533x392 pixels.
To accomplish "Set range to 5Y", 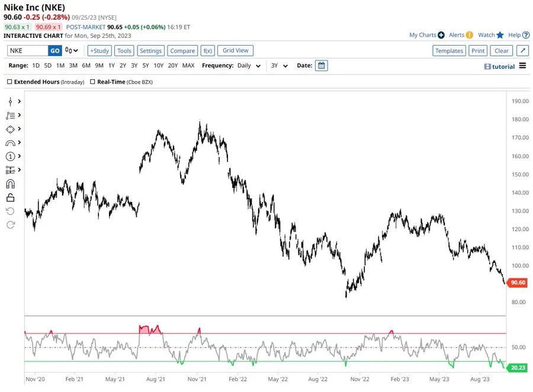I will click(x=146, y=66).
